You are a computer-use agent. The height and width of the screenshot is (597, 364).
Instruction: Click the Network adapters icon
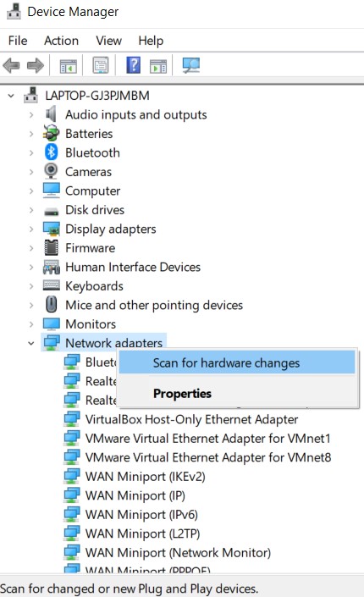point(52,343)
